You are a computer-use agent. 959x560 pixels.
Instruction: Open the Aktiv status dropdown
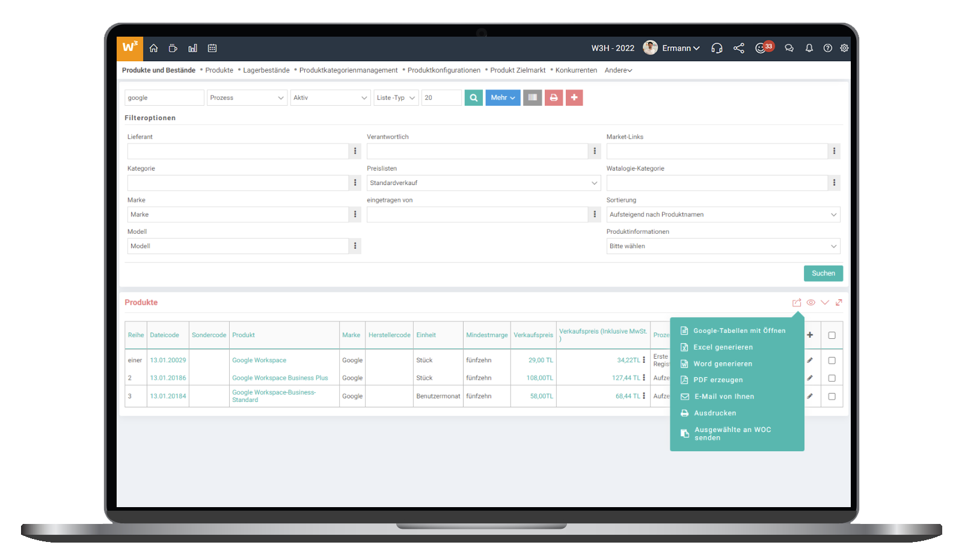coord(330,97)
